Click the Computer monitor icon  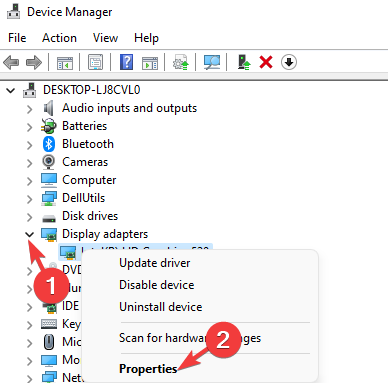49,180
